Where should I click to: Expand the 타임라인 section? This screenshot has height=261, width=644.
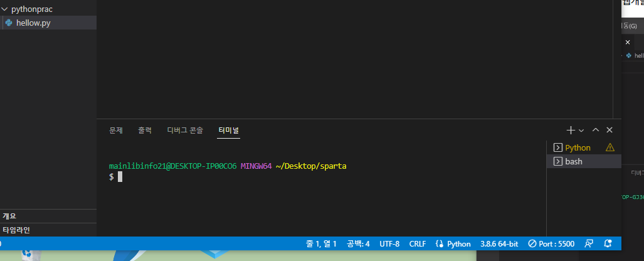48,230
